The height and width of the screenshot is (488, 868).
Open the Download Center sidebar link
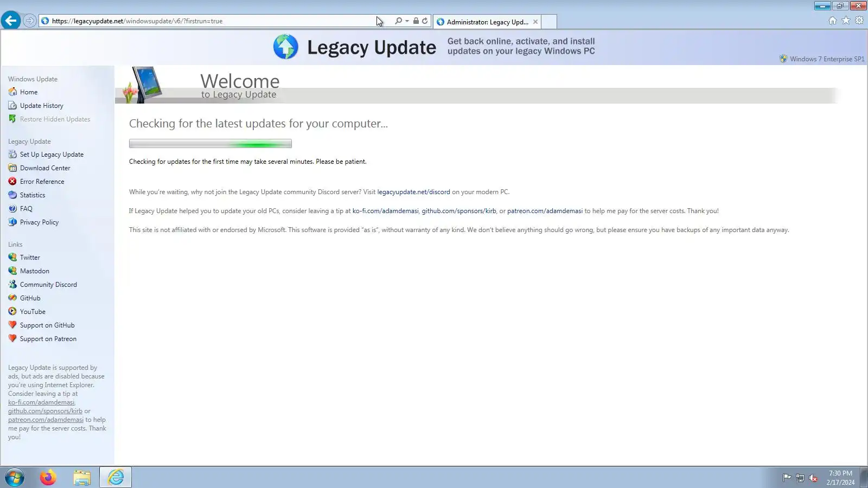(45, 168)
